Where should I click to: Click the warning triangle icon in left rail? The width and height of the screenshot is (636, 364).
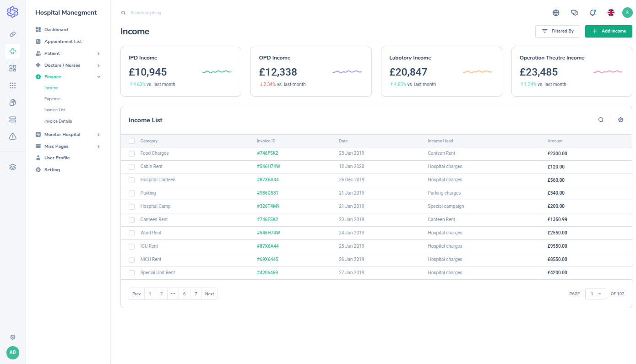tap(13, 136)
